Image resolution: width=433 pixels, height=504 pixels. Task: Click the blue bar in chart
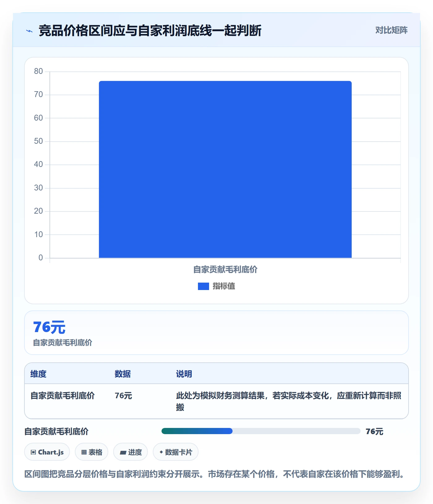tap(225, 169)
